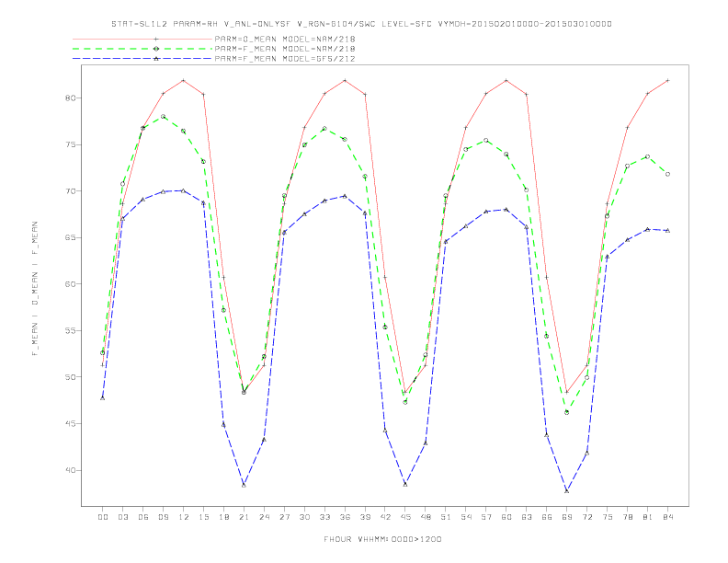
Task: Click x-axis tick label 39
Action: pyautogui.click(x=365, y=517)
